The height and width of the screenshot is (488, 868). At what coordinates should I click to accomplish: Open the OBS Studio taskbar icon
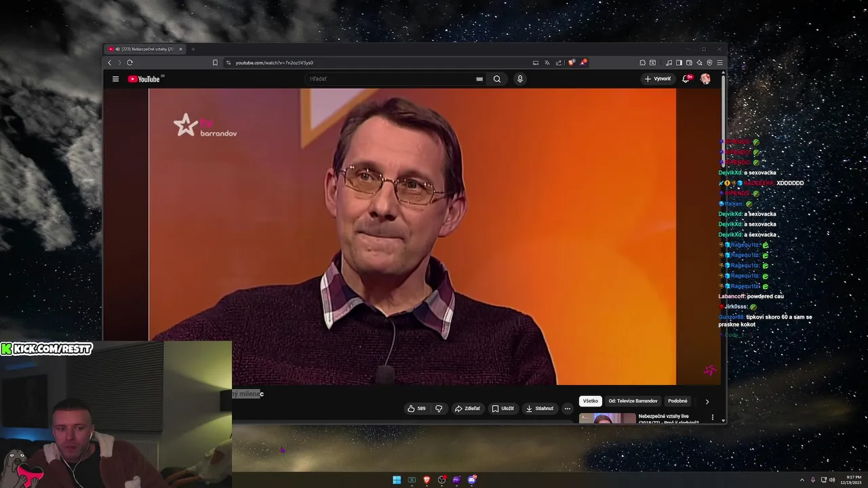tap(441, 480)
